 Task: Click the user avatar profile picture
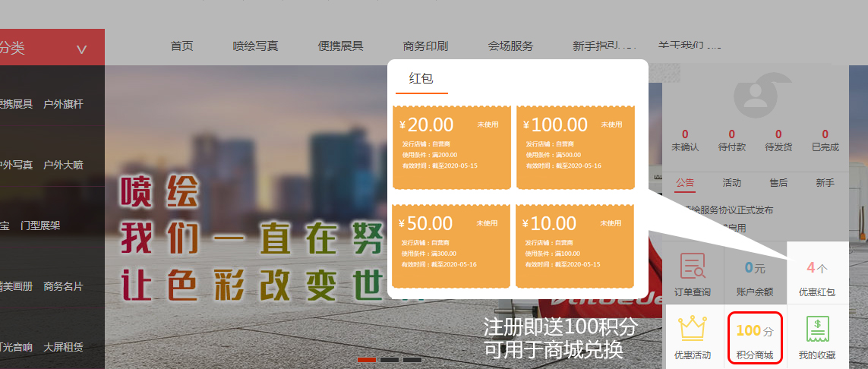coord(755,95)
